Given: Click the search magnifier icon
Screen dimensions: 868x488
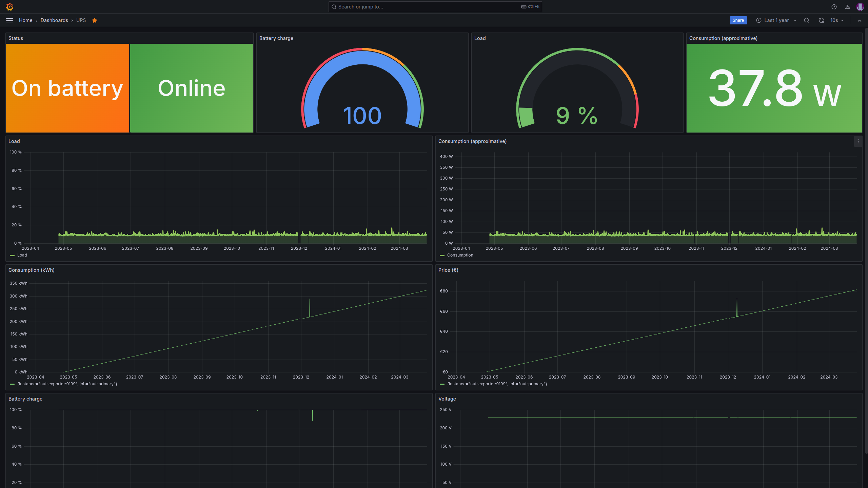Looking at the screenshot, I should coord(334,7).
